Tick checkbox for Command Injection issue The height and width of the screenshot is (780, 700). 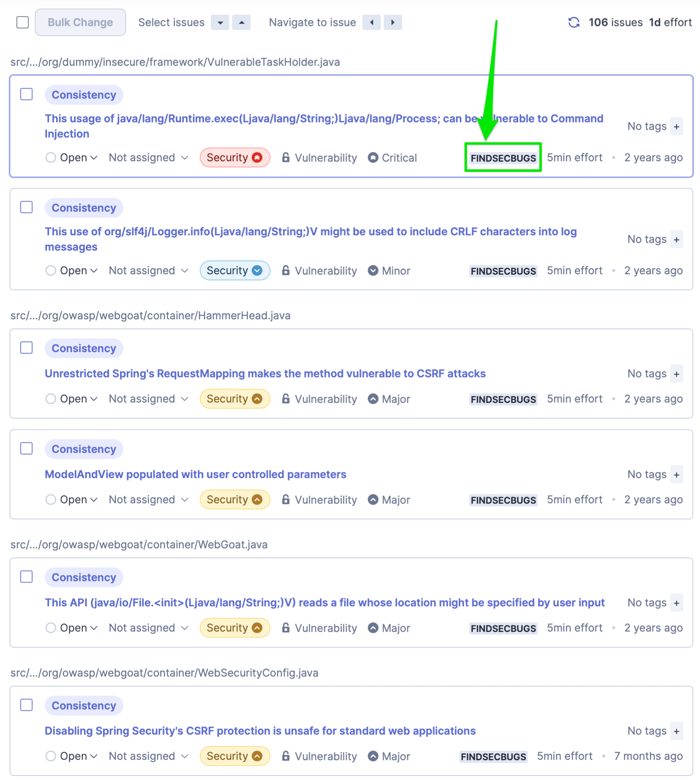point(26,94)
